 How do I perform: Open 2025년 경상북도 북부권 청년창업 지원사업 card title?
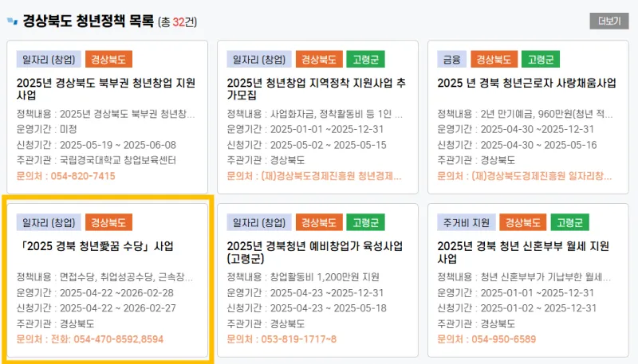pos(106,89)
